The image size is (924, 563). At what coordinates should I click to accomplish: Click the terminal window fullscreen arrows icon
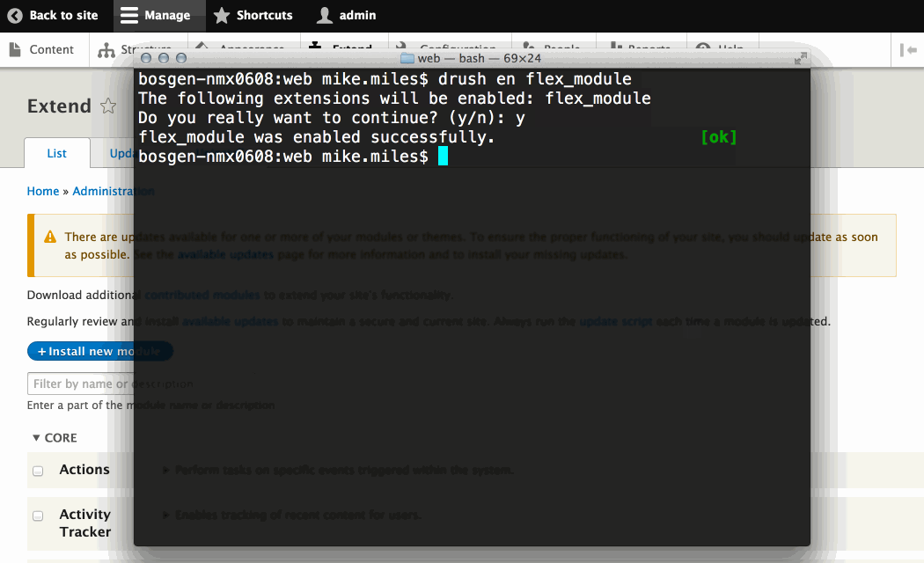coord(800,58)
